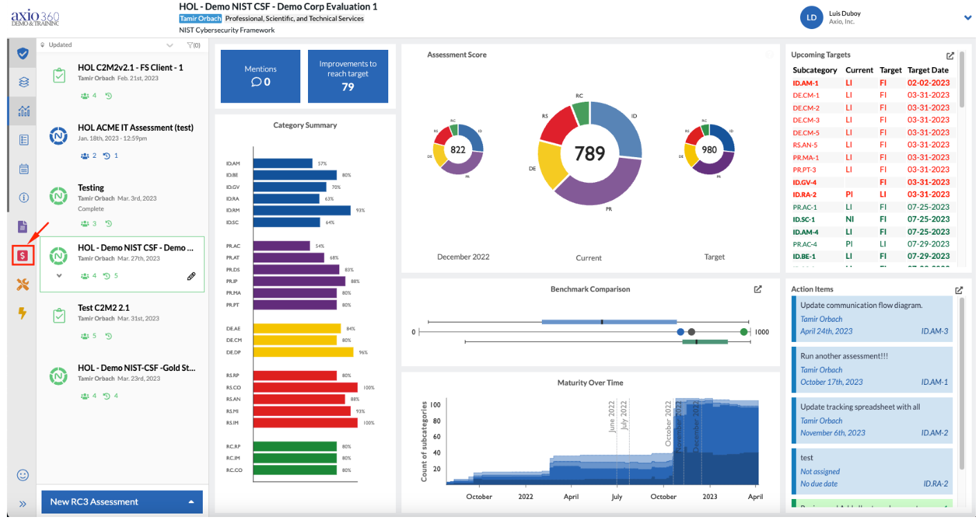
Task: Open the Updated sort dropdown
Action: click(x=107, y=45)
